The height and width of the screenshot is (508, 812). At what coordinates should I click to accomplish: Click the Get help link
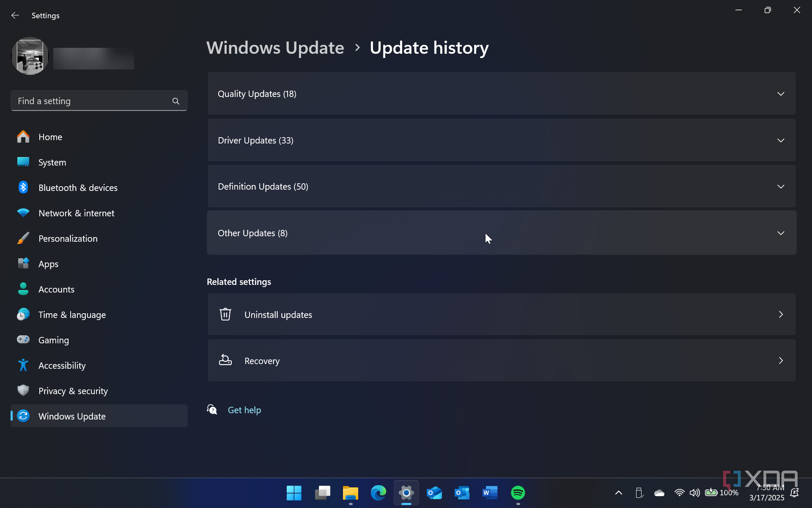(x=244, y=410)
